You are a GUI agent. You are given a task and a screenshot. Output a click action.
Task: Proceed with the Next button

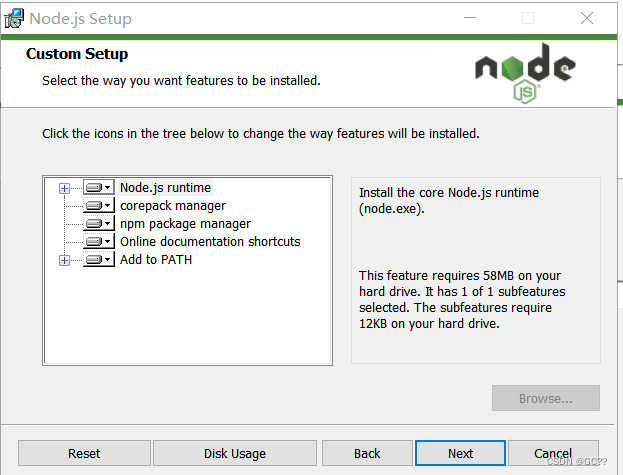(460, 453)
